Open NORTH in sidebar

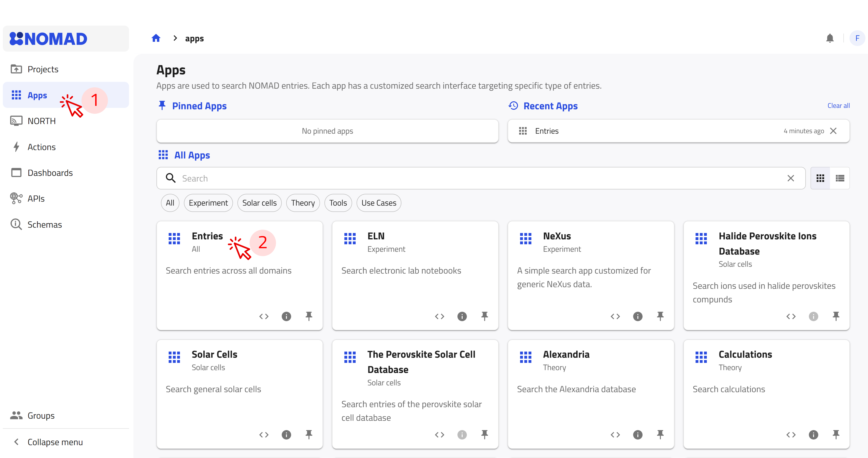click(x=66, y=121)
